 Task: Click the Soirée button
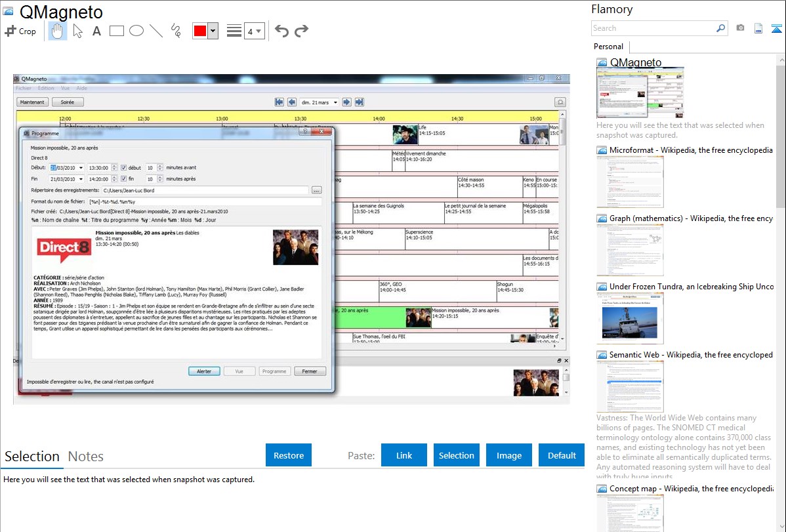(x=68, y=102)
